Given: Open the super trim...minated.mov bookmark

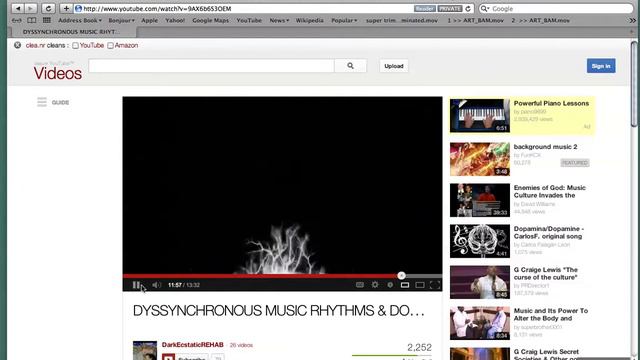Looking at the screenshot, I should (x=402, y=20).
